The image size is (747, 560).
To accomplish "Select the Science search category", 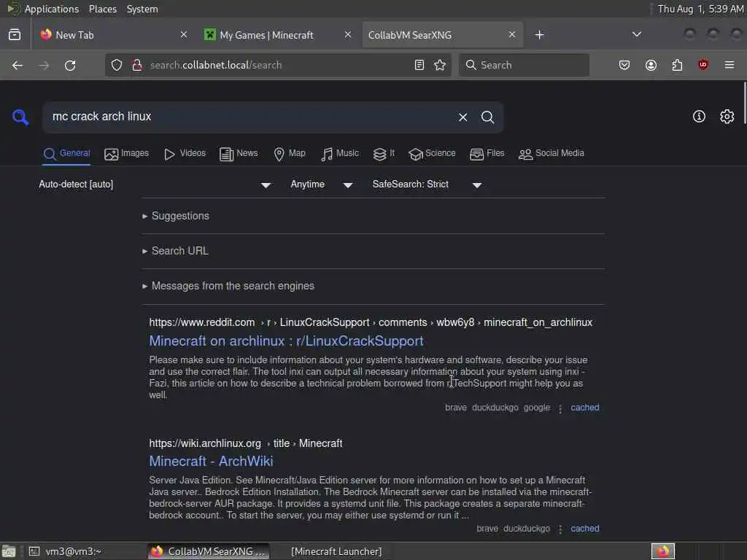I will (432, 153).
